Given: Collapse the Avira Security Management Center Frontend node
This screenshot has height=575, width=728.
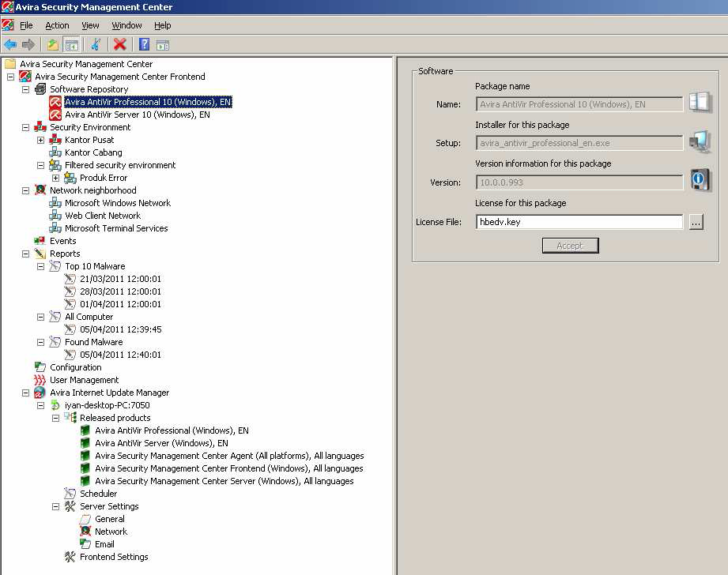Looking at the screenshot, I should coord(11,77).
